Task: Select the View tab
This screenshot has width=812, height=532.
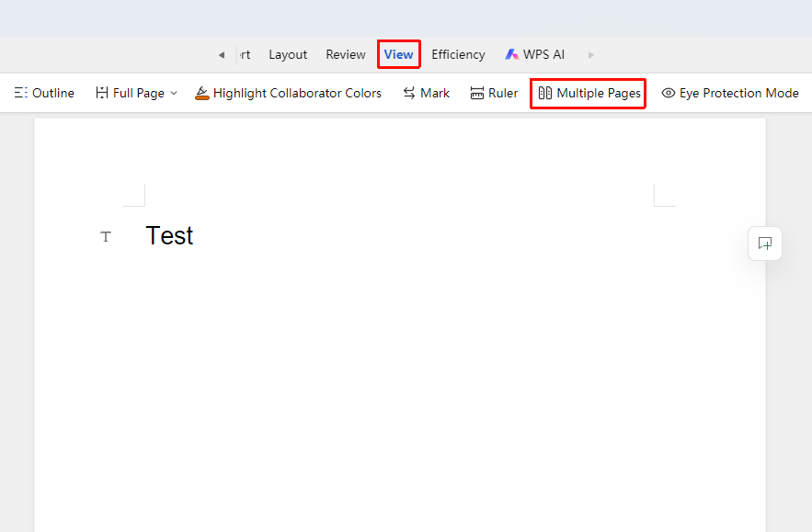Action: click(399, 54)
